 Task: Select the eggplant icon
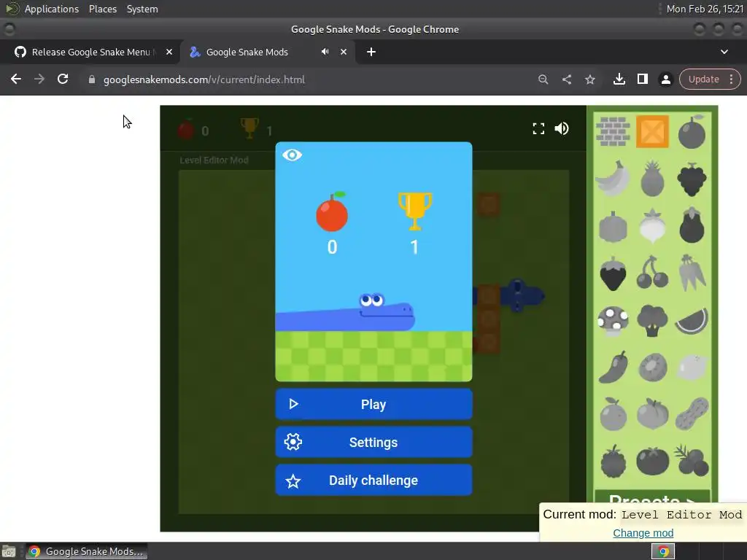692,226
